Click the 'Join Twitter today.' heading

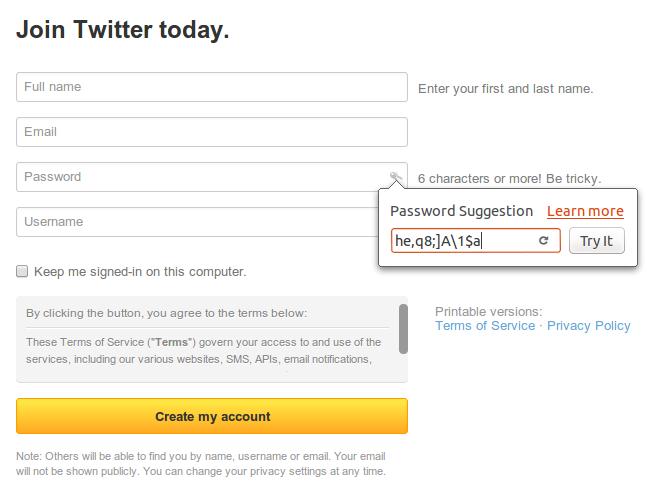coord(123,30)
